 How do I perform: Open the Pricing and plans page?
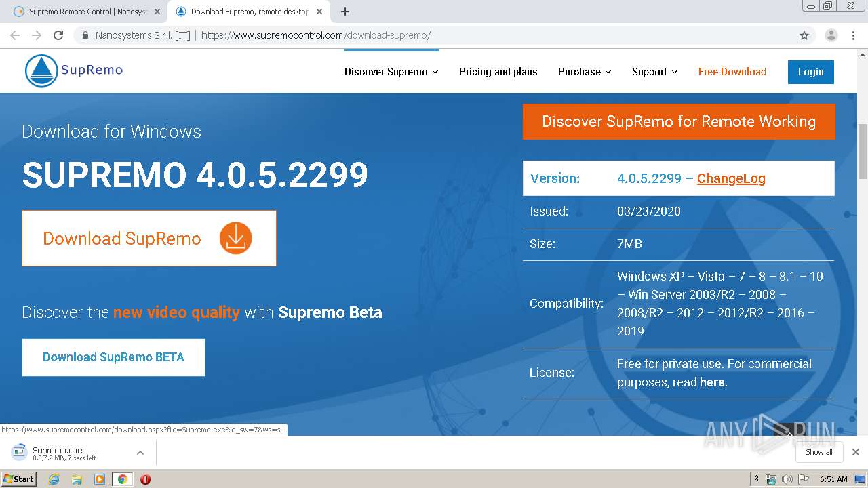click(498, 72)
